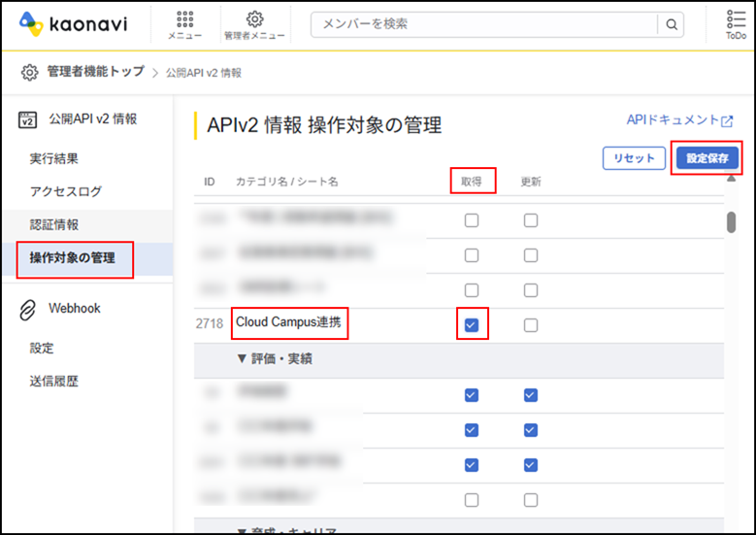Click the 取得 column header
Screen dimensions: 756x535
pyautogui.click(x=471, y=182)
